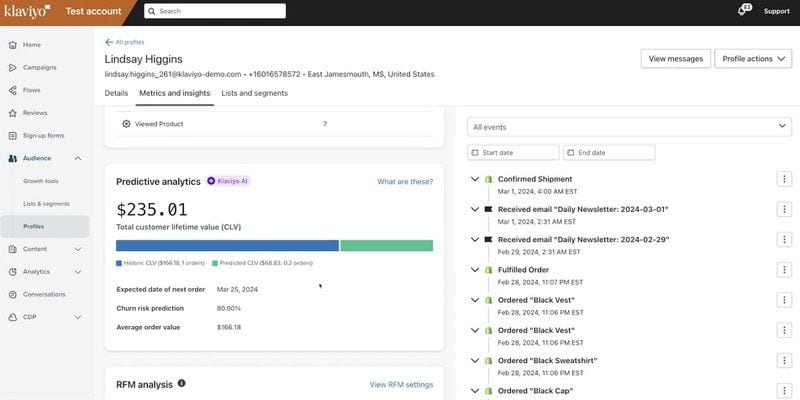Open options menu for Ordered Black Cap
Screen dimensions: 800x400
click(x=784, y=391)
